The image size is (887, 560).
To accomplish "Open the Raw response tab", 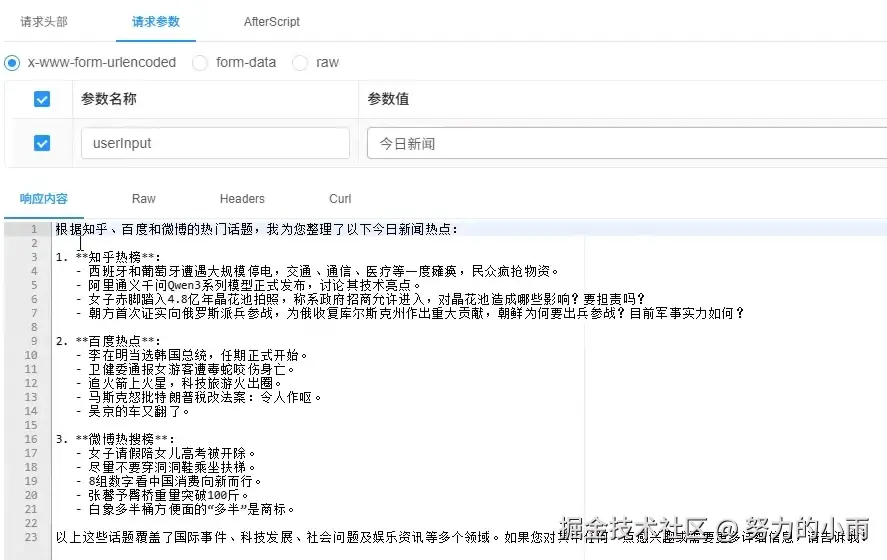I will point(144,199).
